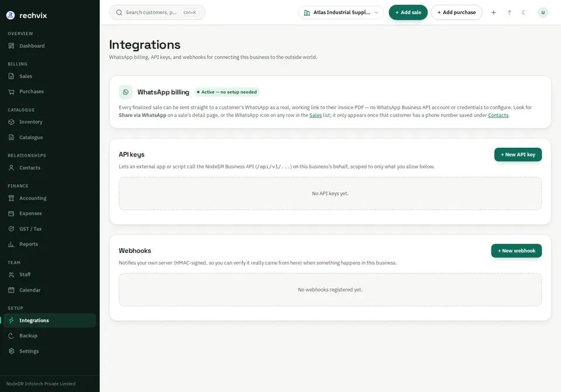Click the WhatsApp billing heading
The image size is (561, 392).
coord(163,92)
